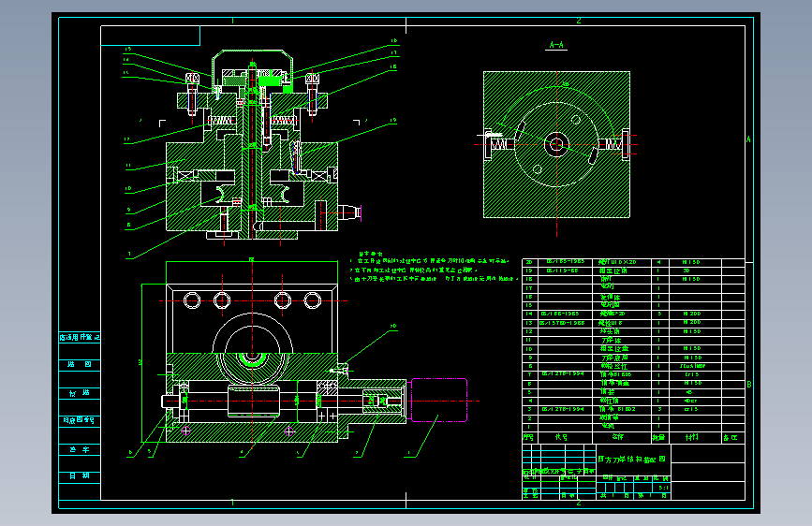Click zone letter A on right border
812x526 pixels.
[749, 139]
